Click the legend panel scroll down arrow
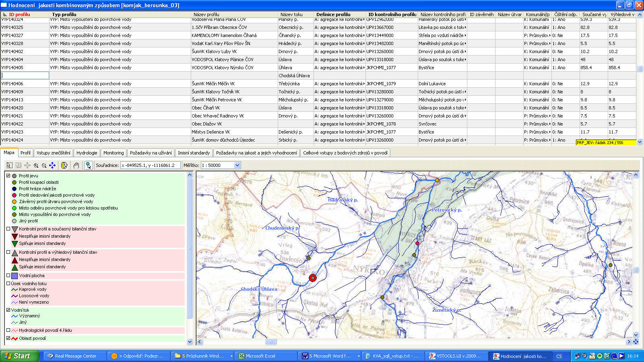Image resolution: width=644 pixels, height=362 pixels. point(190,342)
